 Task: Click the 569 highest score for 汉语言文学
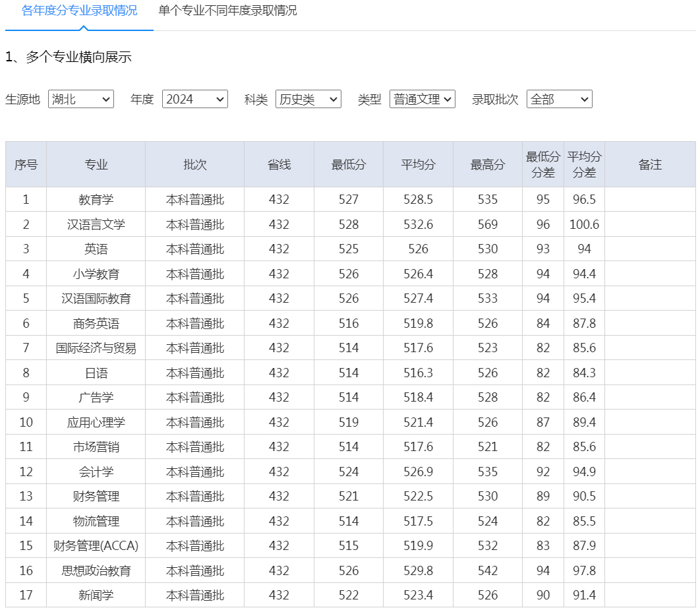click(488, 224)
